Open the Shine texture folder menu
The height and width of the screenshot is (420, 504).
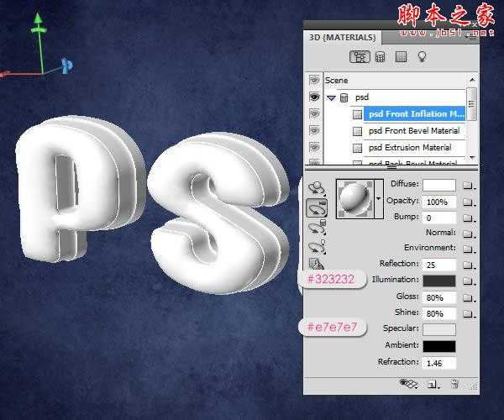click(469, 313)
